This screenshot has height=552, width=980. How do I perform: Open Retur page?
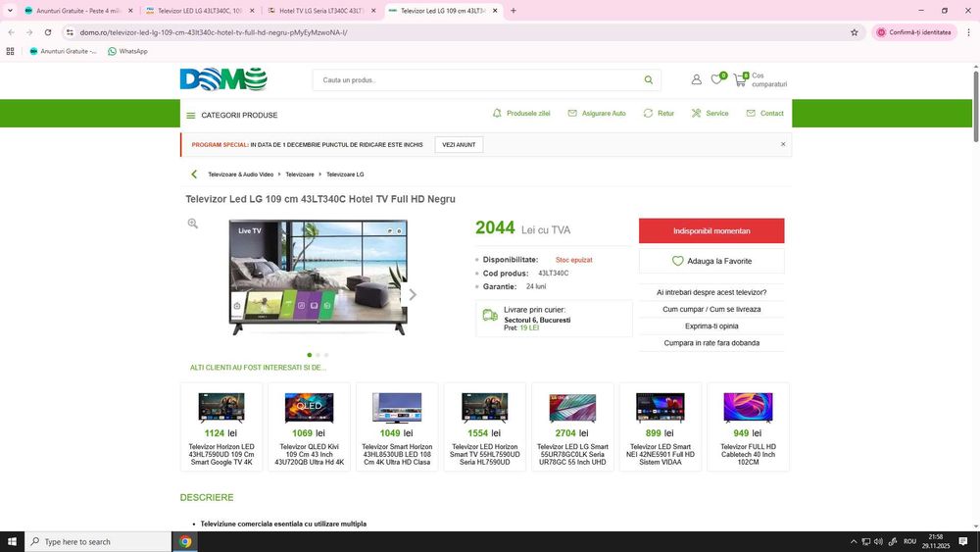659,113
